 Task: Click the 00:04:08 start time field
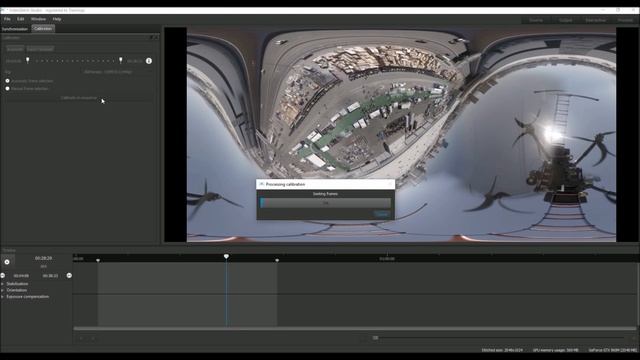(21, 276)
